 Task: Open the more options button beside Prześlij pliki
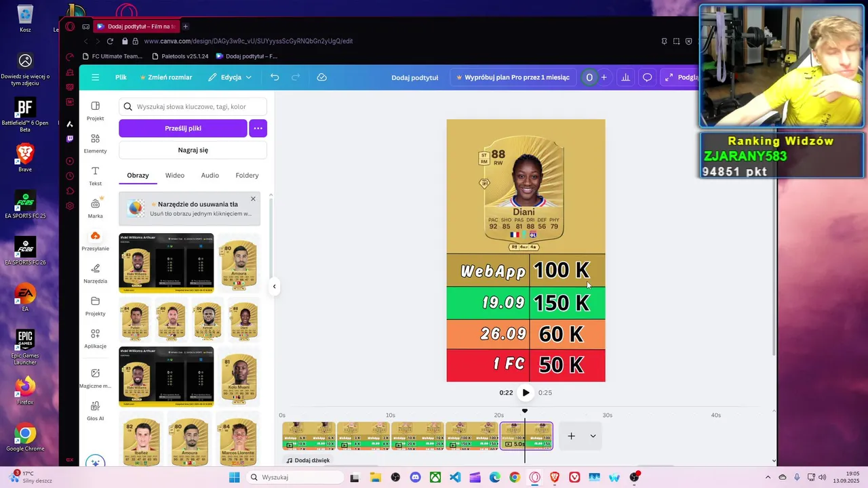pyautogui.click(x=258, y=128)
